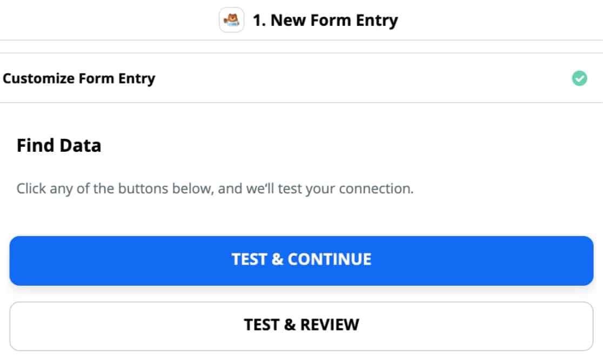Click the Test & Review button
The width and height of the screenshot is (603, 364).
(x=301, y=325)
